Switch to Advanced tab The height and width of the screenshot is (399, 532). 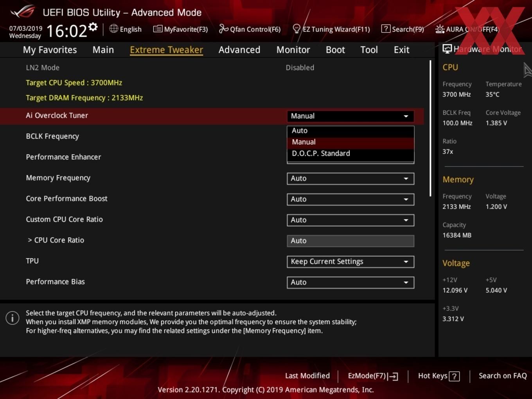(239, 50)
